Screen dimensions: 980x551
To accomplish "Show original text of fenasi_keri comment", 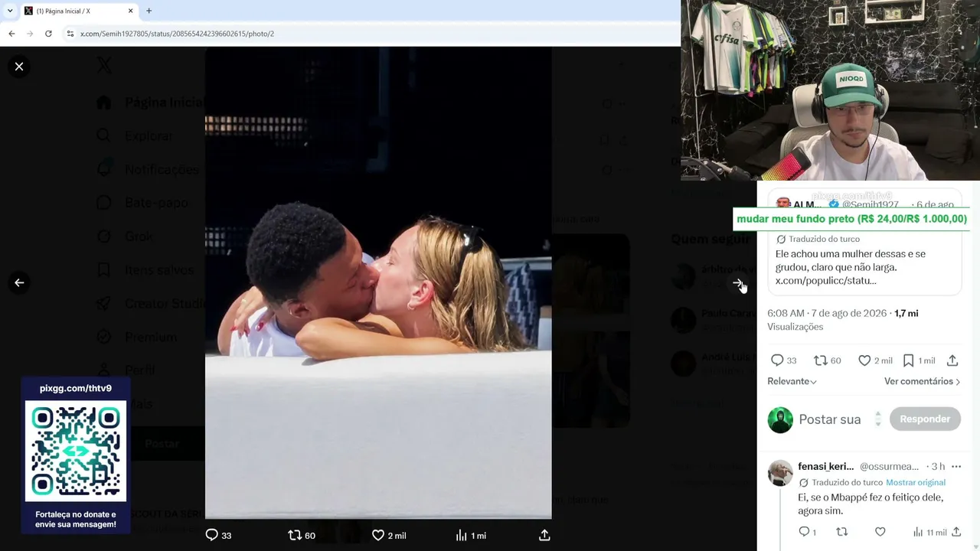I will (x=916, y=483).
